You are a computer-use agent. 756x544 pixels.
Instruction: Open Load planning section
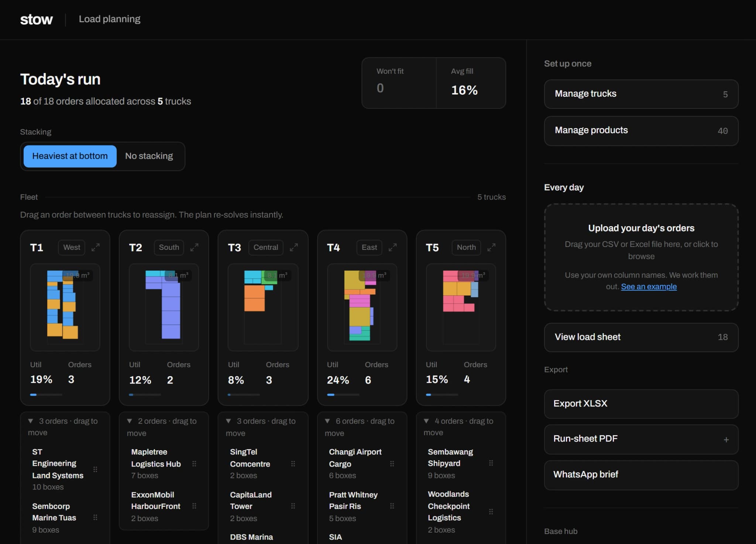110,19
